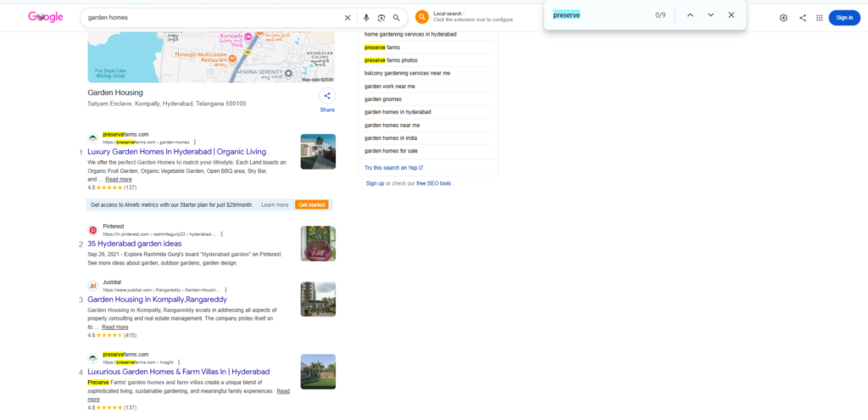Start voice search with the microphone icon

click(366, 17)
